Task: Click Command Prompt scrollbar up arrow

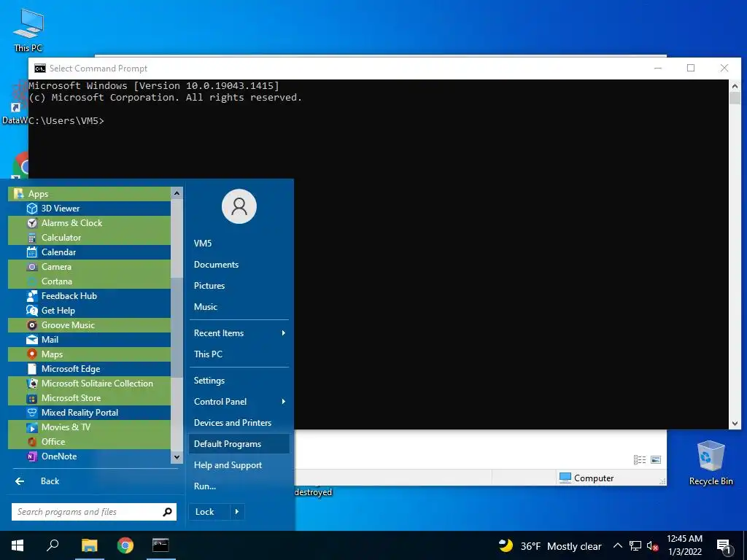Action: (735, 86)
